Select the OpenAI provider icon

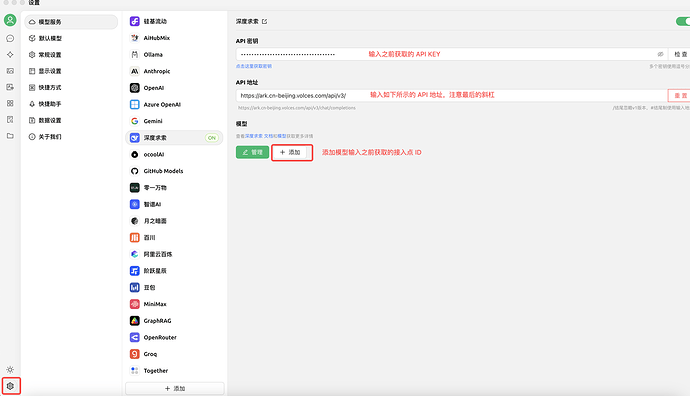click(x=135, y=88)
